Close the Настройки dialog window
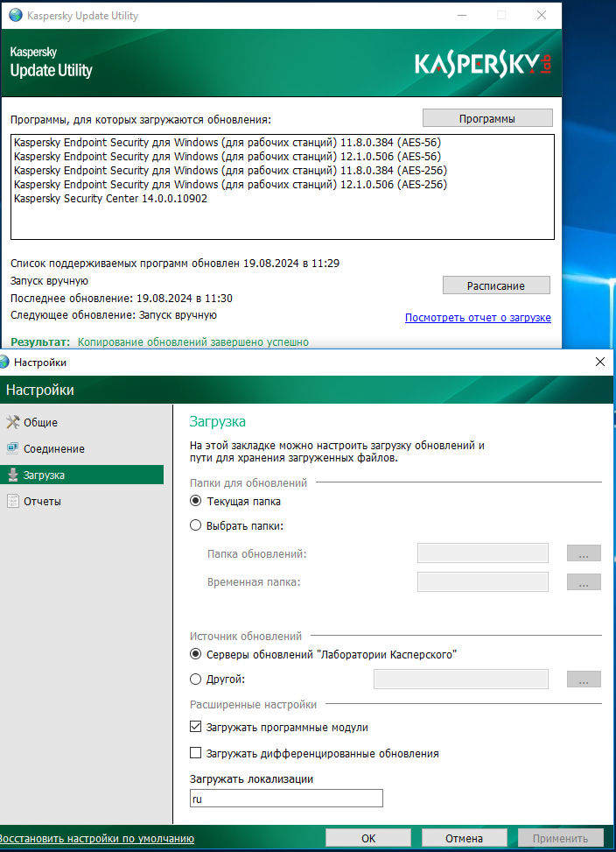Screen dimensions: 616x852 (599, 362)
